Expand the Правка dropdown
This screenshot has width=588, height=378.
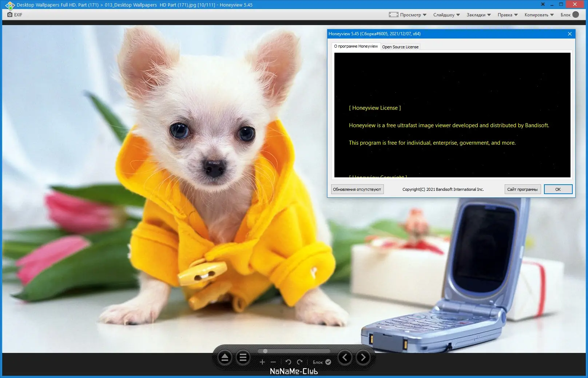coord(508,15)
